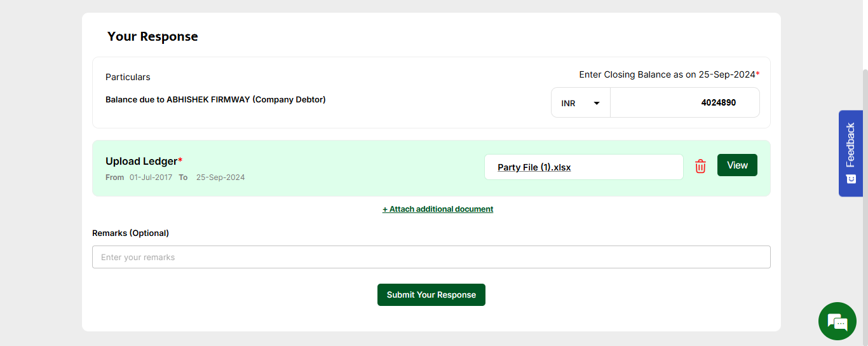
Task: Click the Remarks (Optional) label
Action: [x=130, y=233]
